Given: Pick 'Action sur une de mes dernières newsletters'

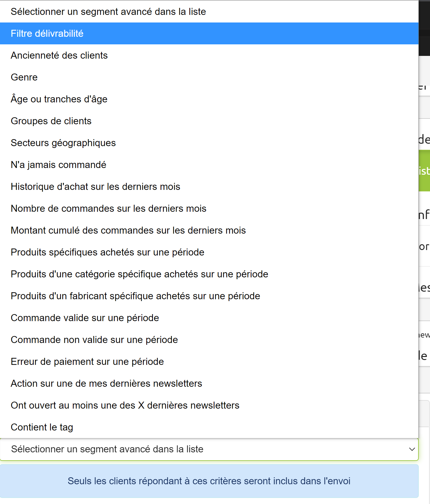Looking at the screenshot, I should pos(209,383).
